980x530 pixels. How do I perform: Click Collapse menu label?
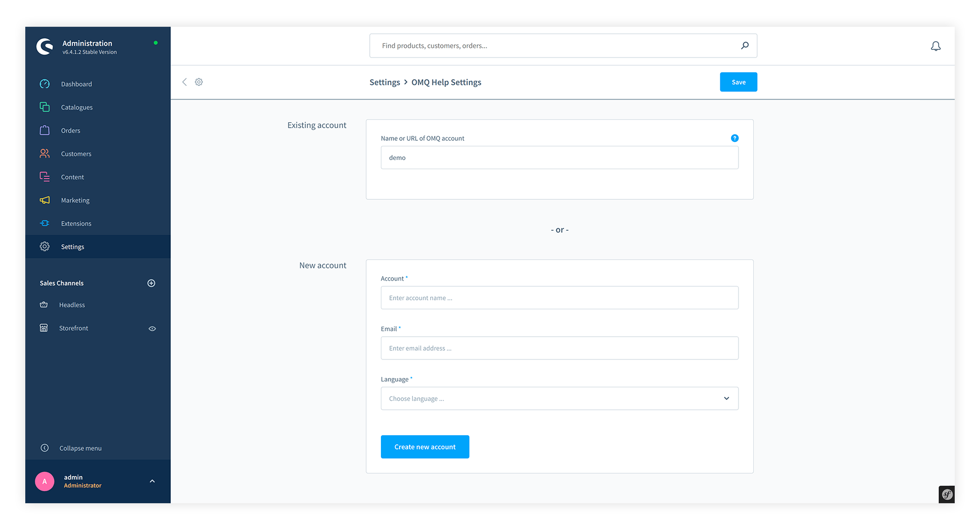[x=80, y=448]
